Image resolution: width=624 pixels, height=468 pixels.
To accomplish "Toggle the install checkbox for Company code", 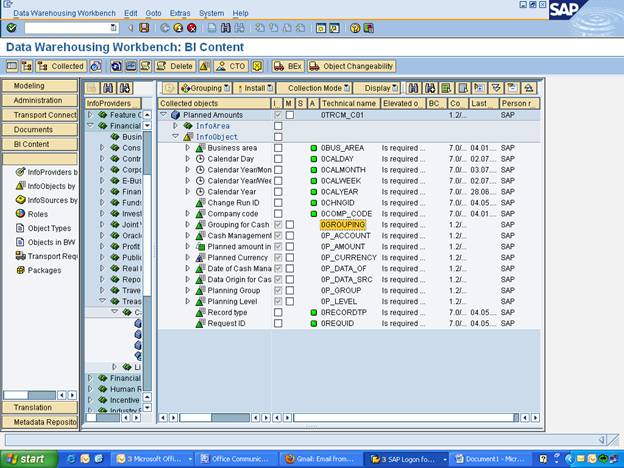I will tap(278, 214).
